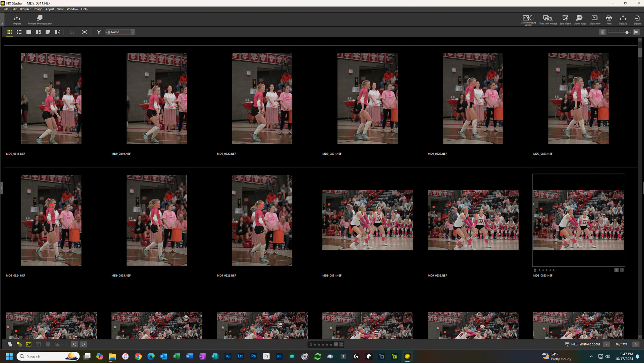Click the clock showing 9:47 PM
644x363 pixels.
click(x=624, y=356)
